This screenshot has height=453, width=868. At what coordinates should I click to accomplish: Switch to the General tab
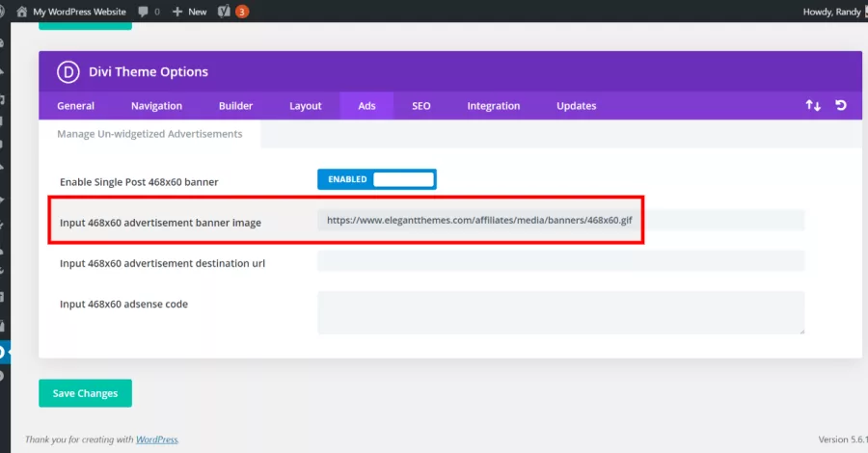(x=76, y=106)
